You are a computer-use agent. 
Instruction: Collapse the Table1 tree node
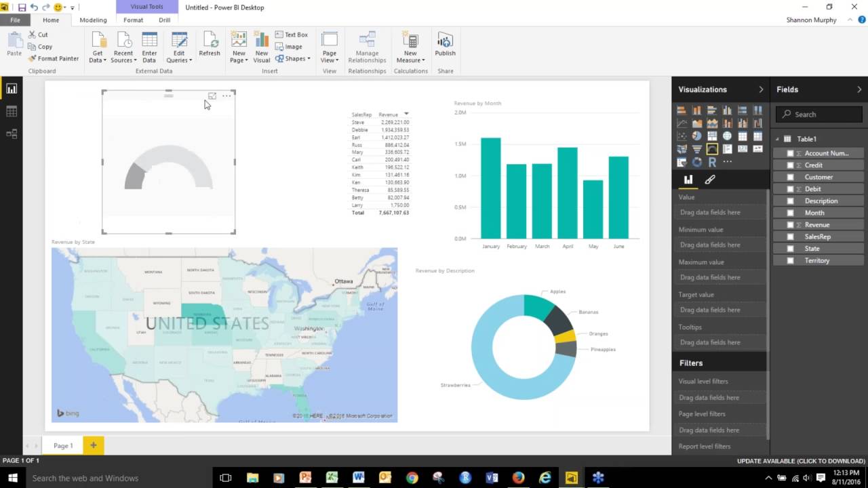[x=778, y=139]
